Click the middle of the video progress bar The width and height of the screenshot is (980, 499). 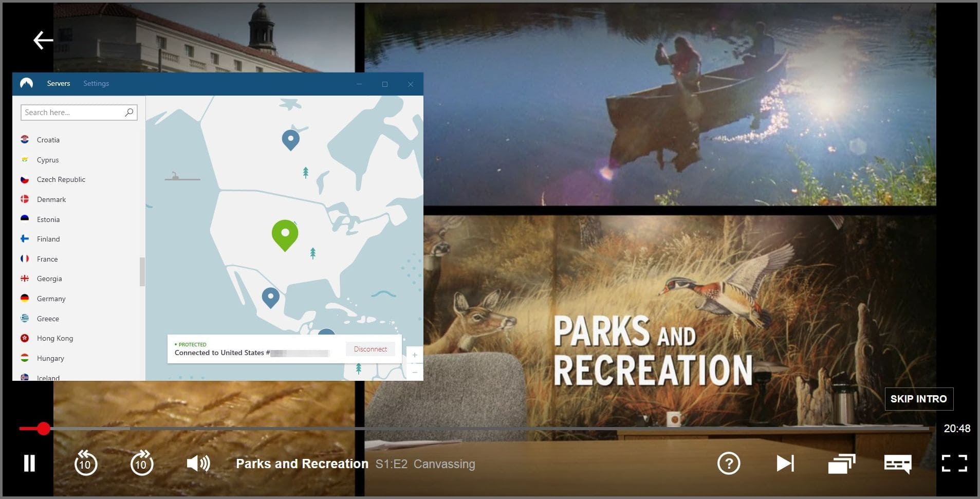474,428
